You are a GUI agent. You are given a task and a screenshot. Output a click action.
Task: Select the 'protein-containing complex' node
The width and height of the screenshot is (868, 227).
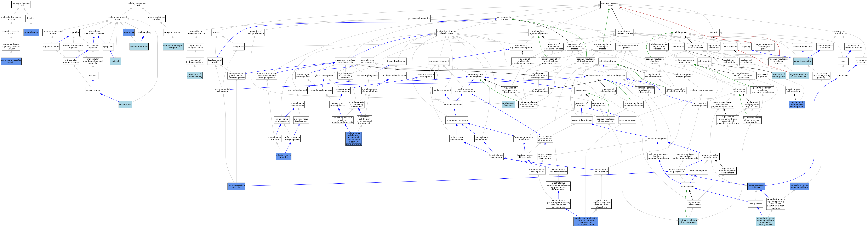coord(156,18)
